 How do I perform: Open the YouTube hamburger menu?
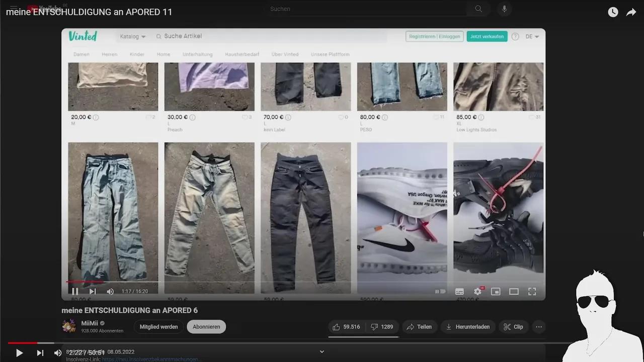pyautogui.click(x=14, y=9)
